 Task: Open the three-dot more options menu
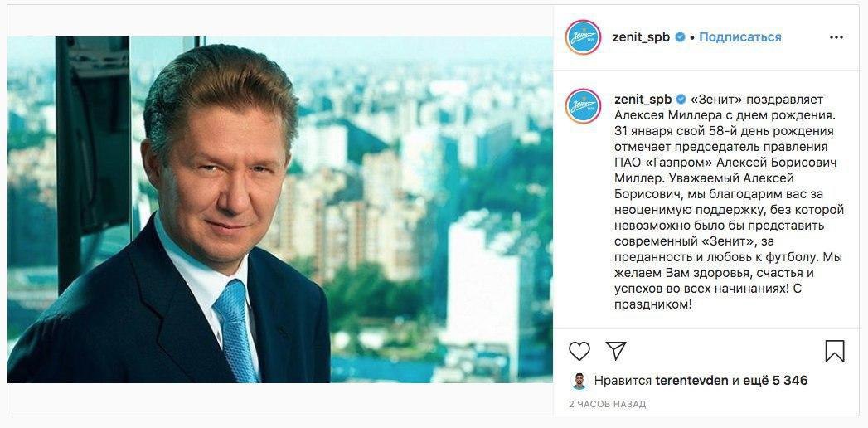(836, 37)
